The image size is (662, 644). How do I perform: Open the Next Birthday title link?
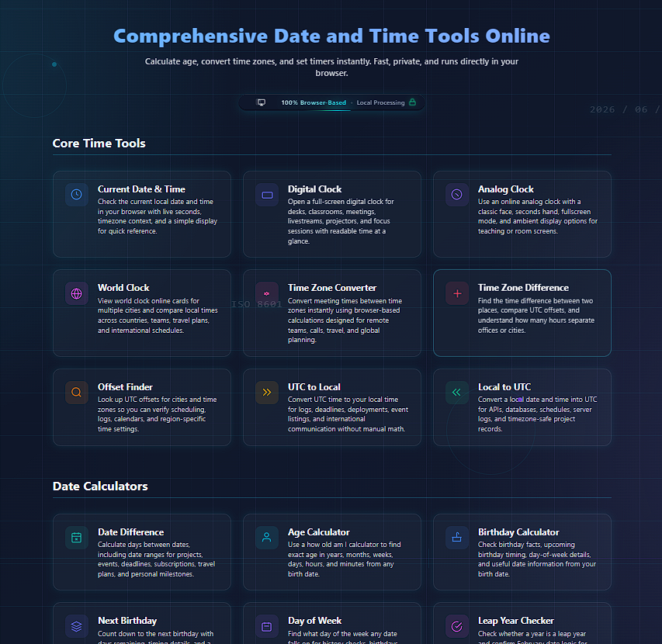coord(127,621)
